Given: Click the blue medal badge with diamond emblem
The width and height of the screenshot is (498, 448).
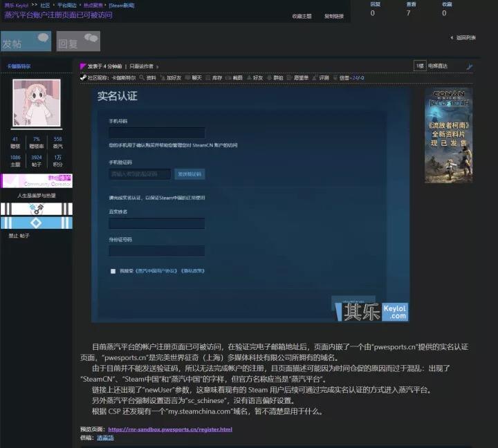Looking at the screenshot, I should pyautogui.click(x=37, y=223).
